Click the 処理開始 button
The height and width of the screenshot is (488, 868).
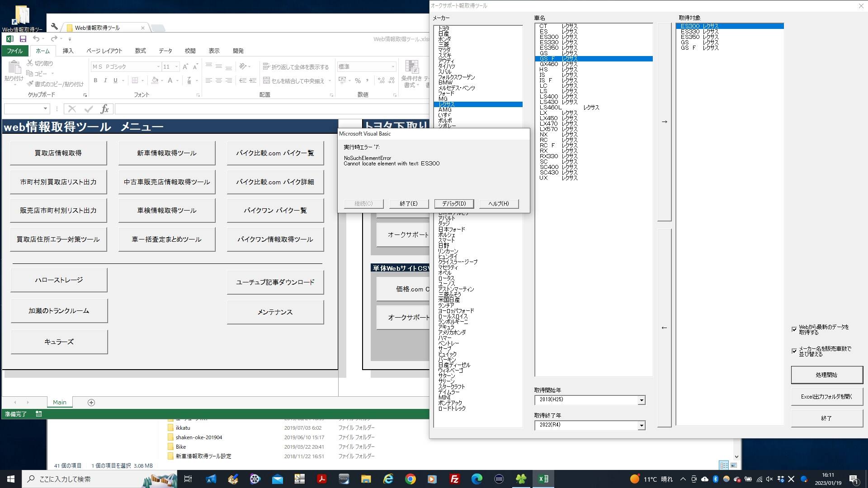[x=826, y=375]
